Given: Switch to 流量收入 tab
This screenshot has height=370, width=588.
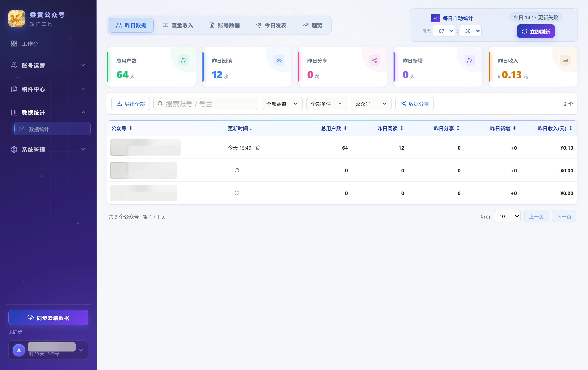Looking at the screenshot, I should [178, 25].
